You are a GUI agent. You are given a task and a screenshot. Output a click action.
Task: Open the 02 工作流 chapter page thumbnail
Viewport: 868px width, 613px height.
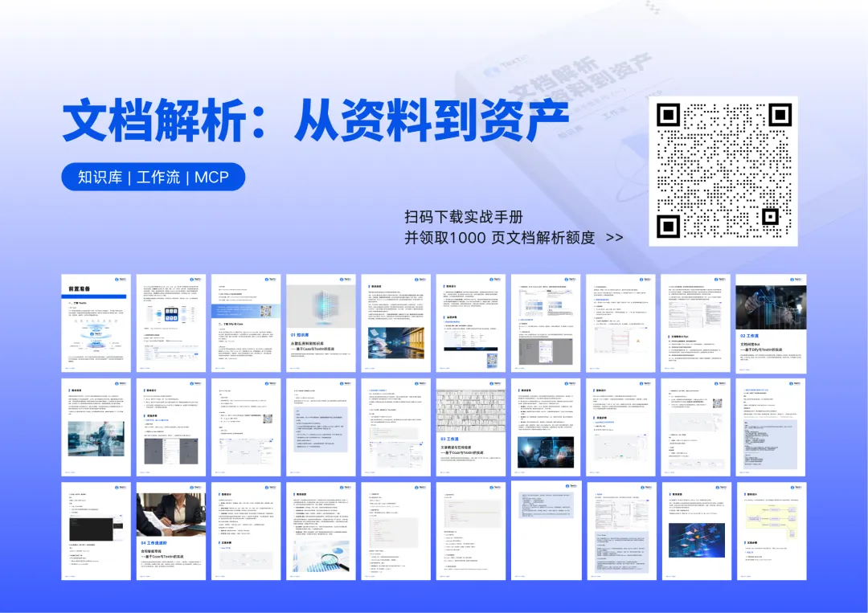(771, 323)
